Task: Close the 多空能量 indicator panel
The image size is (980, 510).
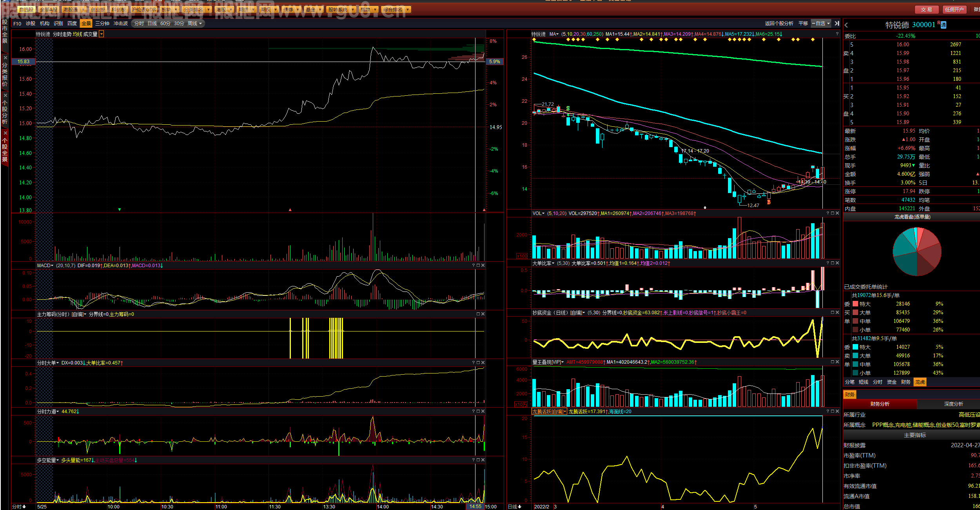Action: click(483, 460)
